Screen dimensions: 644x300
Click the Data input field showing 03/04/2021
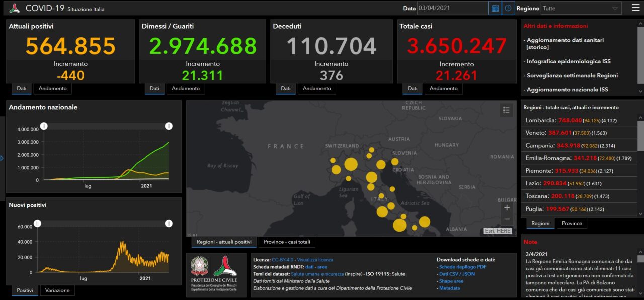[x=452, y=8]
